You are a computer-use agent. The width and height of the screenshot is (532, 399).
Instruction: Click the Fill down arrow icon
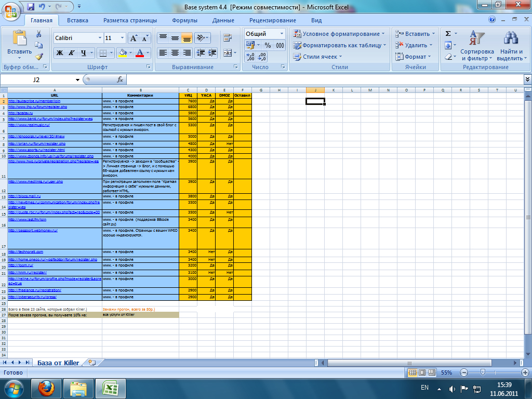(448, 45)
